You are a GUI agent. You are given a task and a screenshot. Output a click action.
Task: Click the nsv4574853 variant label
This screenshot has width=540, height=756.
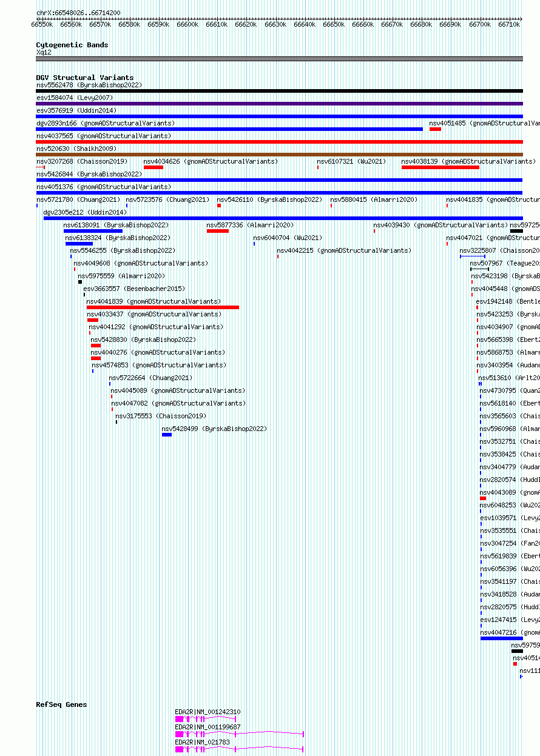pyautogui.click(x=159, y=365)
